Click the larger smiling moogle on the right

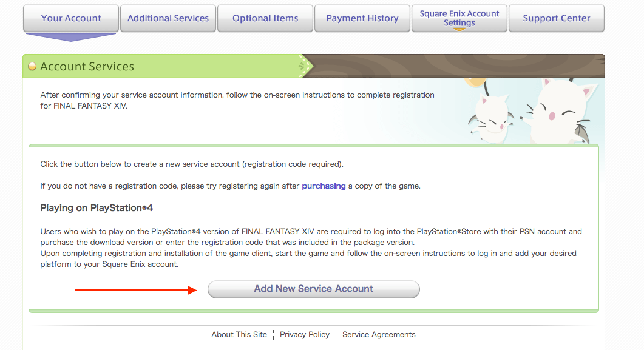click(555, 113)
